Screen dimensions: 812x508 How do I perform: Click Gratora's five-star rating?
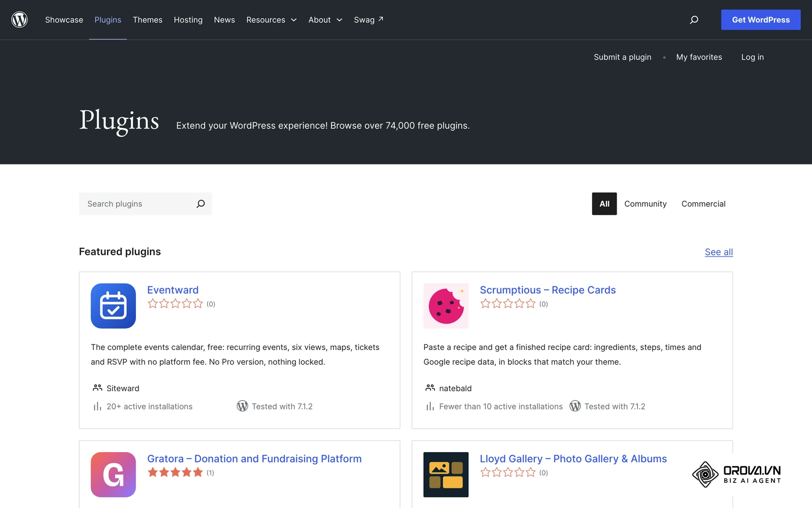(175, 472)
